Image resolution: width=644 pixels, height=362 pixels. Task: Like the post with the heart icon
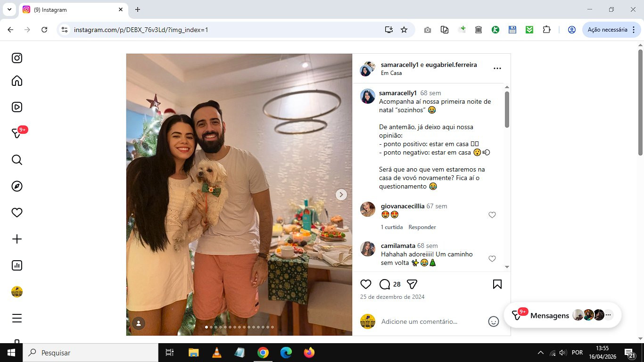(x=366, y=284)
